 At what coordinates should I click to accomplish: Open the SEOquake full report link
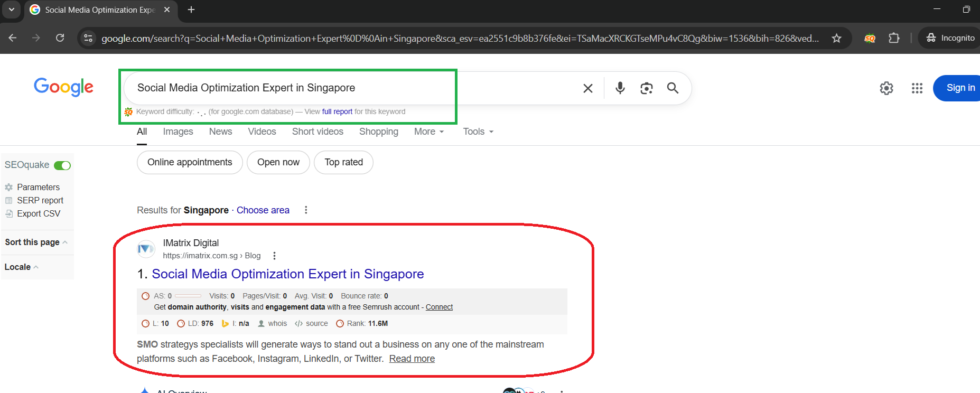[x=337, y=111]
